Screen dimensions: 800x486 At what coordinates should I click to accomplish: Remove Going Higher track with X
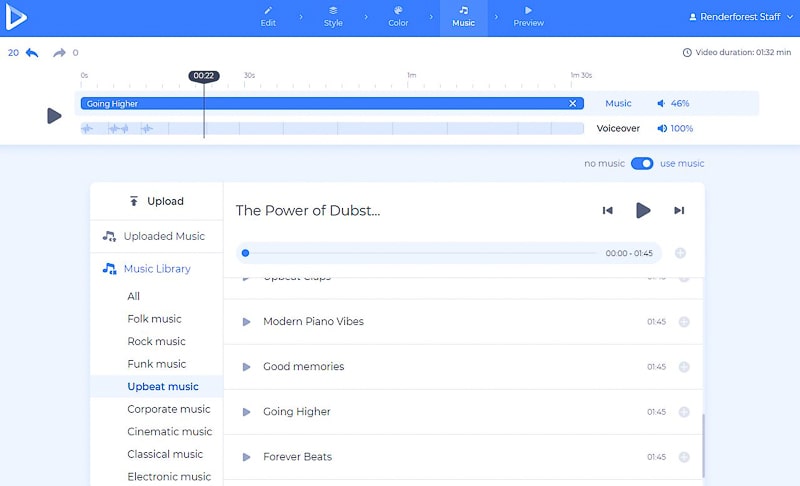click(x=573, y=103)
